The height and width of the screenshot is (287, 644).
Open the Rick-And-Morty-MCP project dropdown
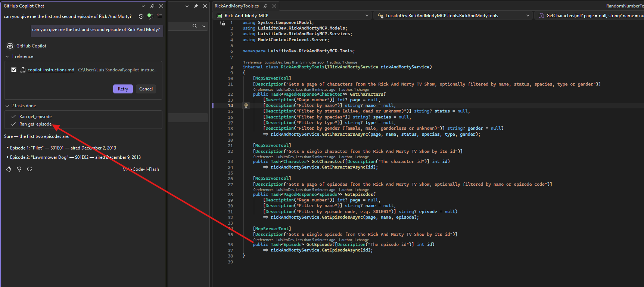tap(367, 16)
